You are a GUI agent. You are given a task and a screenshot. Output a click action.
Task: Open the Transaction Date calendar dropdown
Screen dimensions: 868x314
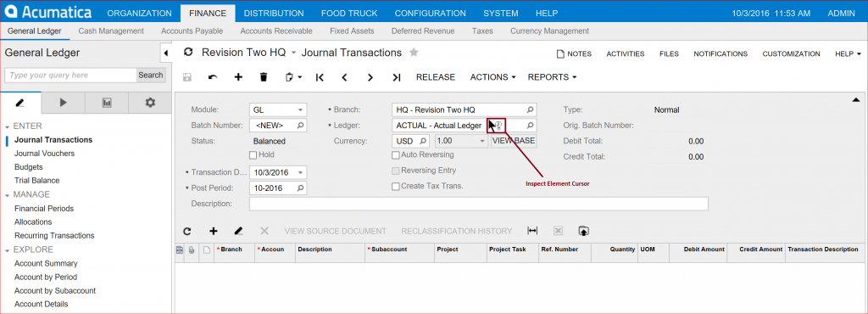point(301,173)
